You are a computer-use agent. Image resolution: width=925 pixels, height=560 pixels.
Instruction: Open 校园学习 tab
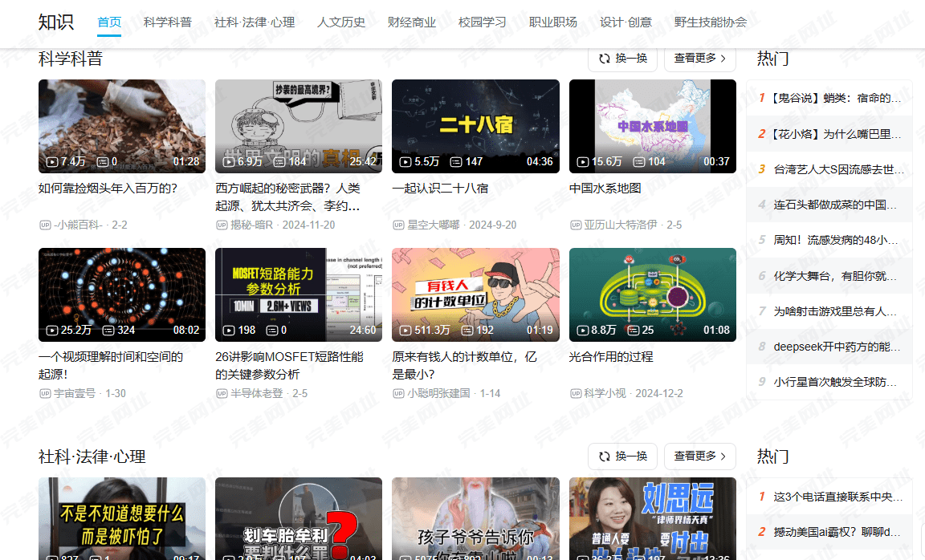pyautogui.click(x=483, y=22)
